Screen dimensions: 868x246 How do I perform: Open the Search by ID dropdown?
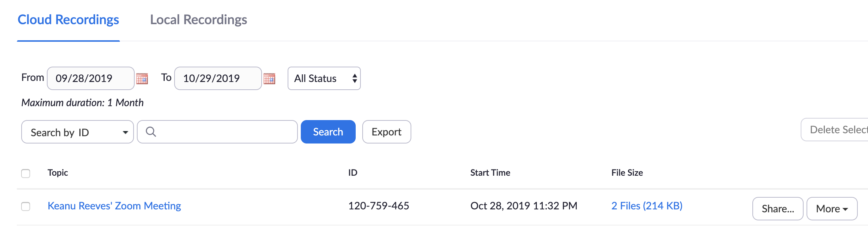tap(78, 132)
